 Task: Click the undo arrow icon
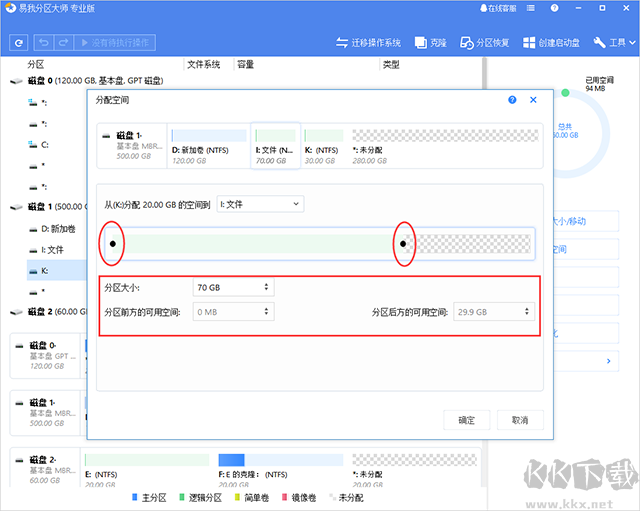pyautogui.click(x=44, y=42)
